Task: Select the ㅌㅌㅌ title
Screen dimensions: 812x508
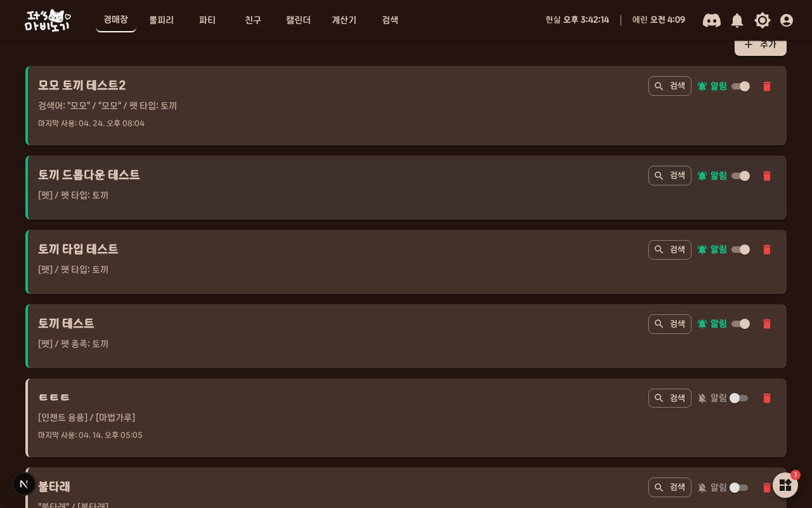Action: coord(54,398)
